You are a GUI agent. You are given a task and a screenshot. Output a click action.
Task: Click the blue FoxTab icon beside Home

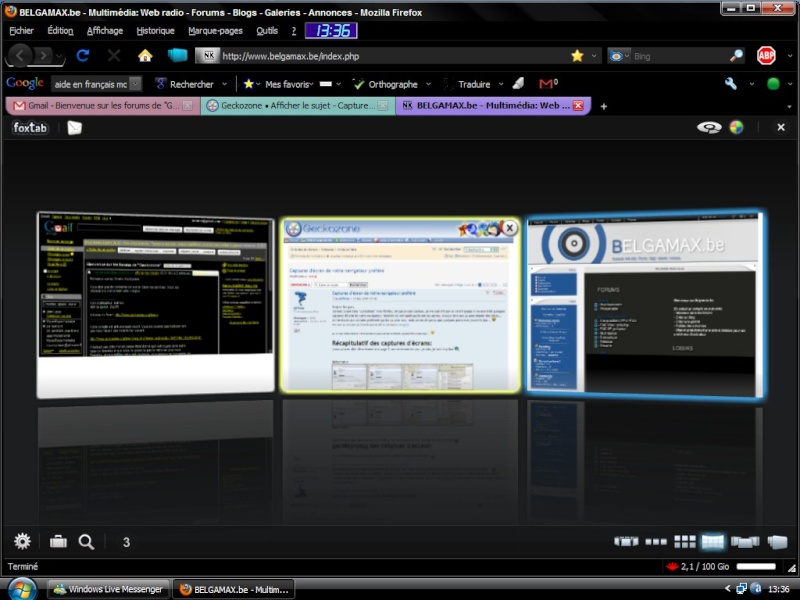click(177, 55)
